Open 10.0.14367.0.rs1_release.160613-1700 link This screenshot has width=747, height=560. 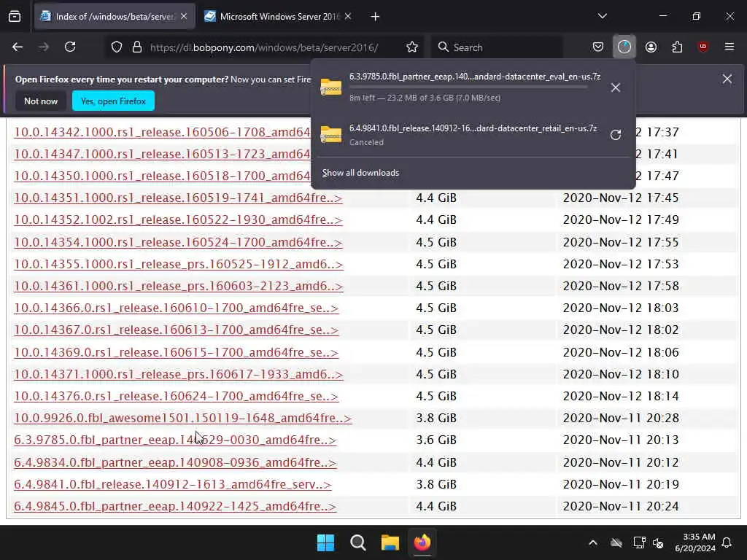click(177, 330)
